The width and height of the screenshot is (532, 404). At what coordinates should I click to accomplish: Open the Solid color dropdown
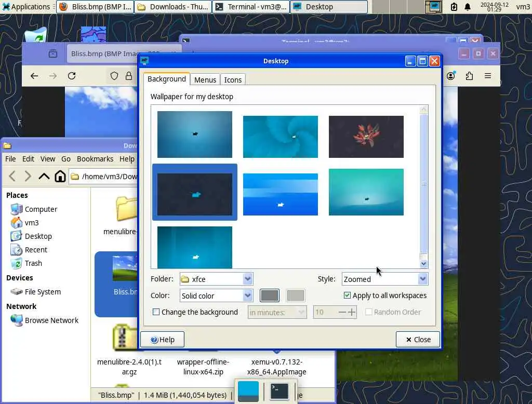(x=216, y=295)
